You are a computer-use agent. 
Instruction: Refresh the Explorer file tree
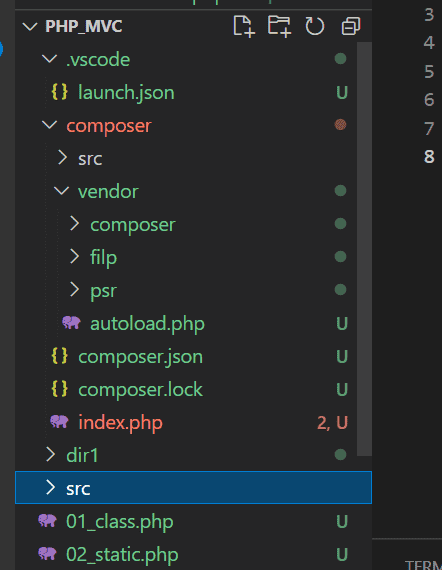click(x=315, y=26)
